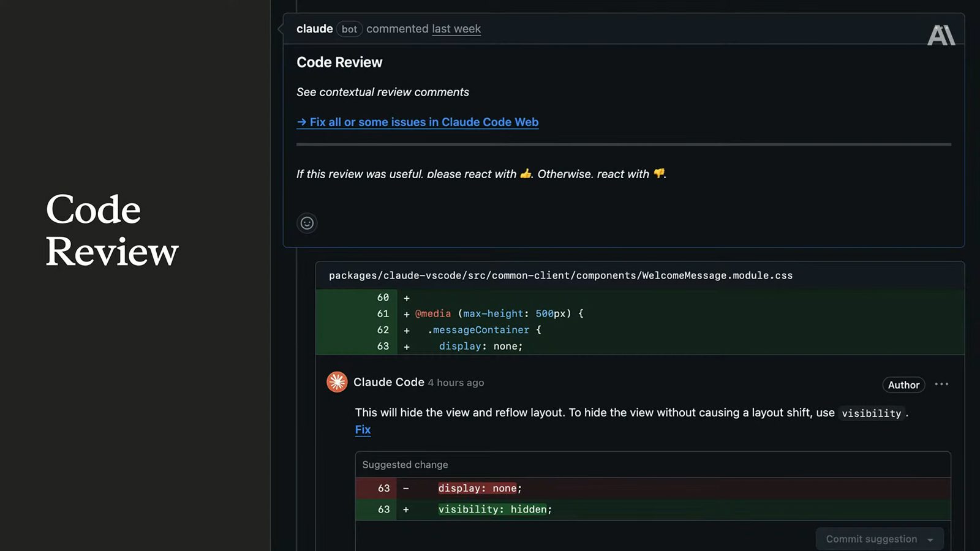
Task: Open Fix all or some issues in Claude Code Web
Action: [x=418, y=122]
